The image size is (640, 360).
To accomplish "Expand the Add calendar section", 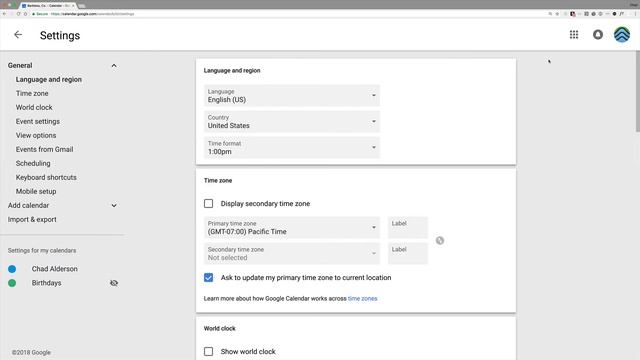I will click(114, 205).
